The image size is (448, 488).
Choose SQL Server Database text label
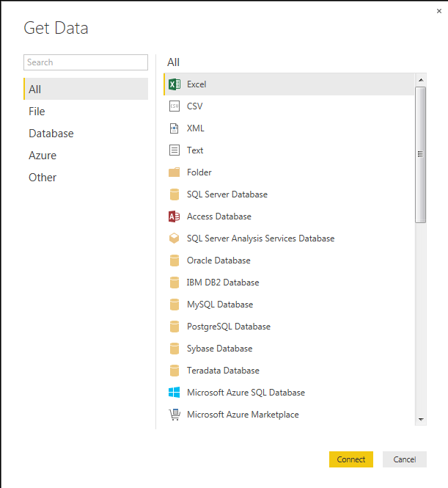(227, 194)
